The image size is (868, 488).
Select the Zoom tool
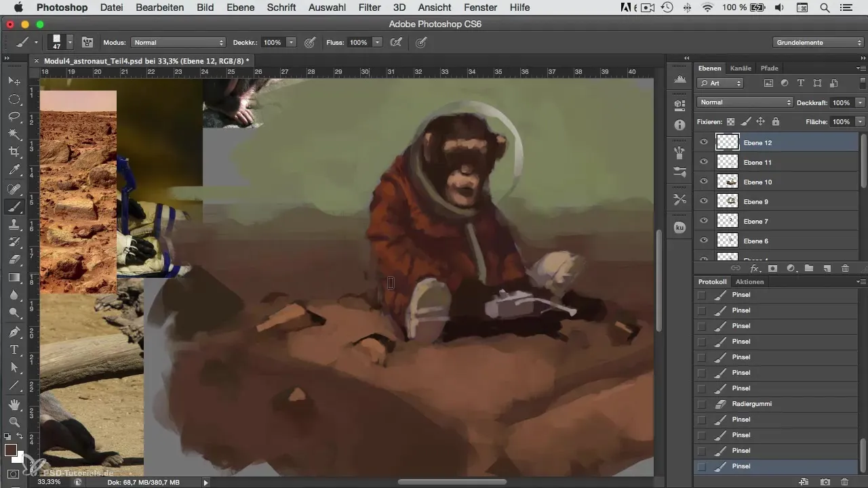(x=14, y=422)
